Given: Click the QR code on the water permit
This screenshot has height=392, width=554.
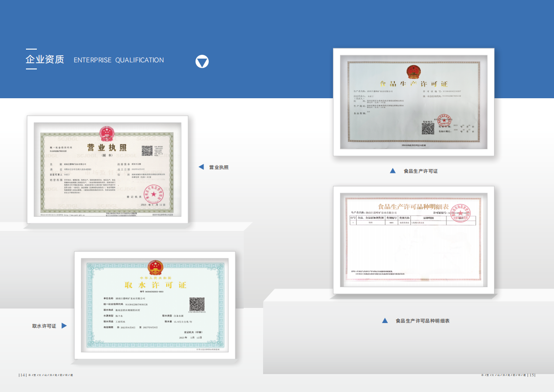Looking at the screenshot, I should point(196,304).
